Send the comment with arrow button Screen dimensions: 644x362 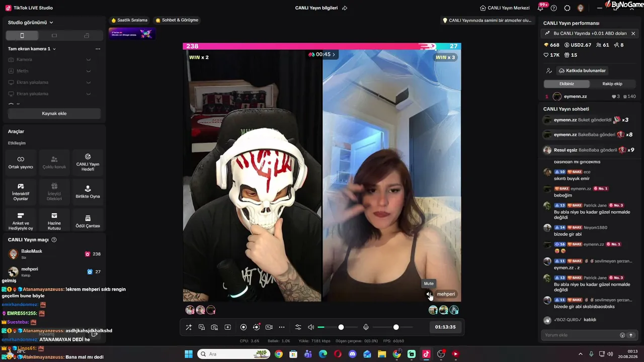point(631,335)
